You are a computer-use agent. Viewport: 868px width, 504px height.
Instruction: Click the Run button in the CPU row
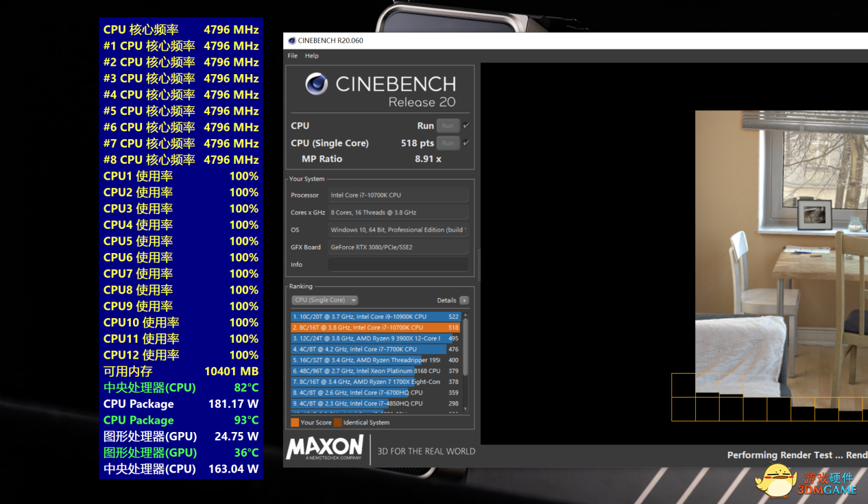(x=448, y=125)
